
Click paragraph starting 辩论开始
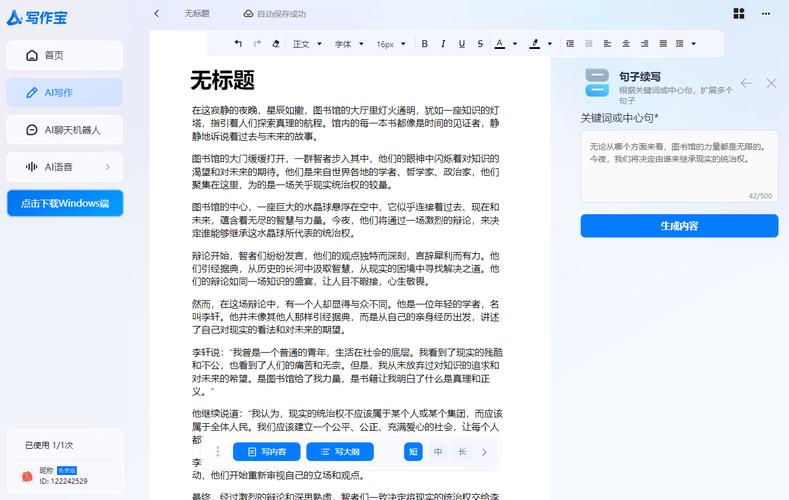(345, 269)
